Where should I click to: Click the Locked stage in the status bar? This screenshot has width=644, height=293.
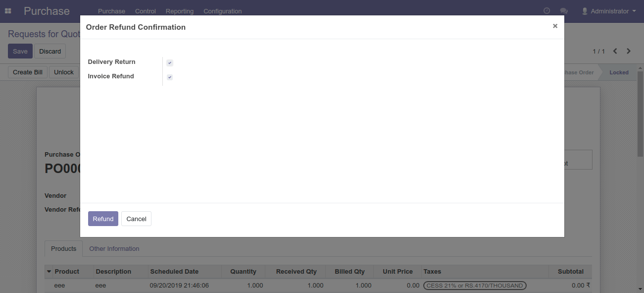tap(619, 72)
